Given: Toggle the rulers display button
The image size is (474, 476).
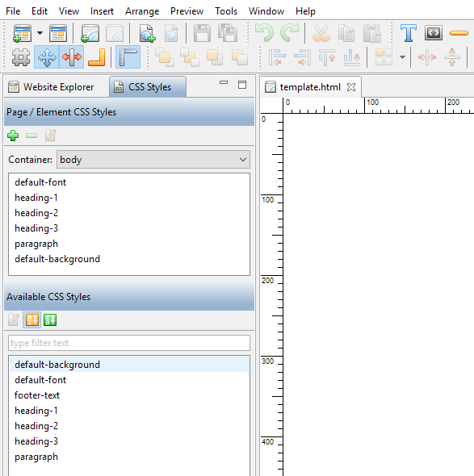Looking at the screenshot, I should click(128, 57).
